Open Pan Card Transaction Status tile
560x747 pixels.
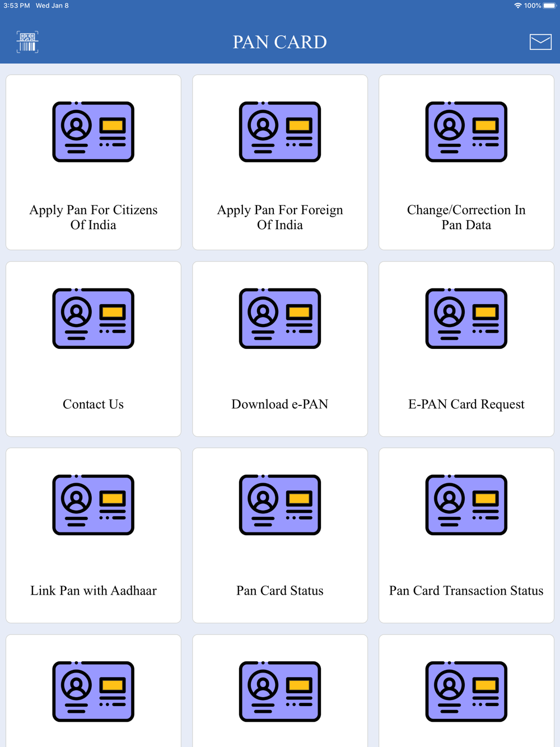coord(466,535)
